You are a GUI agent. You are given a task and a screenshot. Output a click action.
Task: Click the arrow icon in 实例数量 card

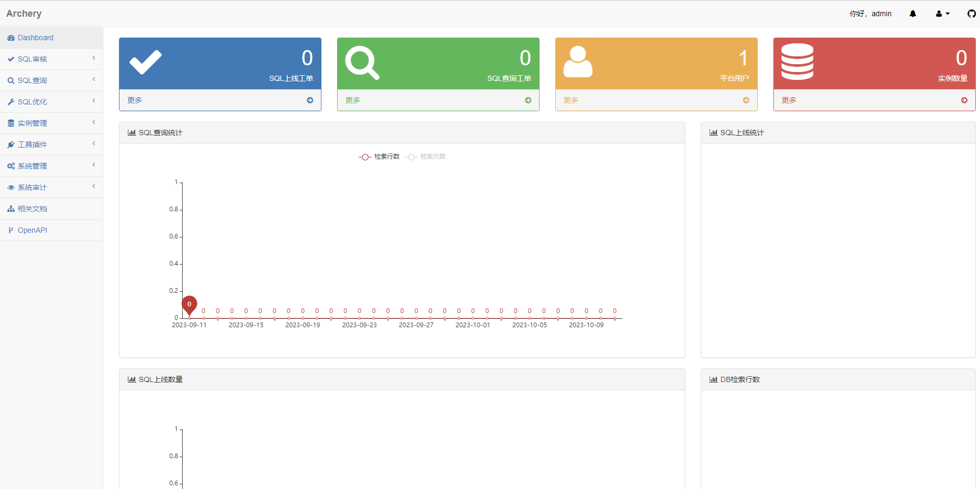[964, 100]
